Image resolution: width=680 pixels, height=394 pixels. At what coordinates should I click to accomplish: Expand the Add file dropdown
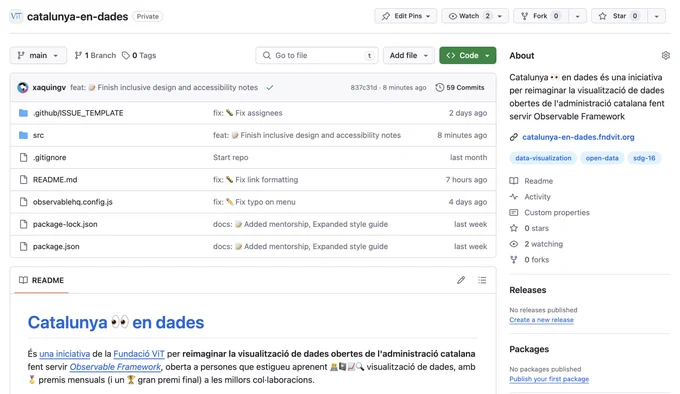[x=409, y=55]
